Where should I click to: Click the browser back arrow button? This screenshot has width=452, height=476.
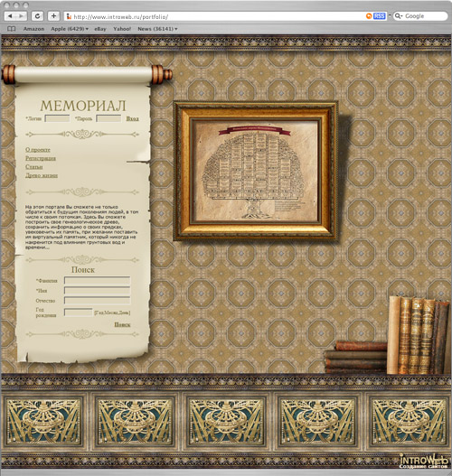pyautogui.click(x=10, y=16)
